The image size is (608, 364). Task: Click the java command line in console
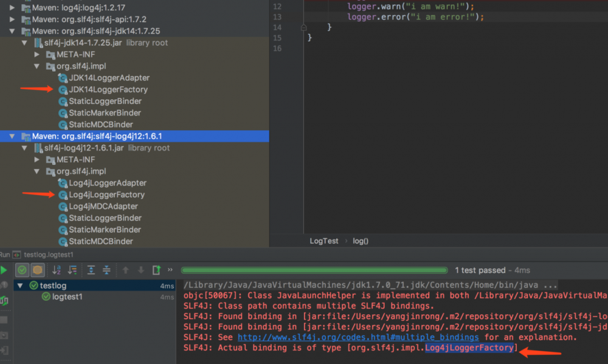[x=370, y=286]
